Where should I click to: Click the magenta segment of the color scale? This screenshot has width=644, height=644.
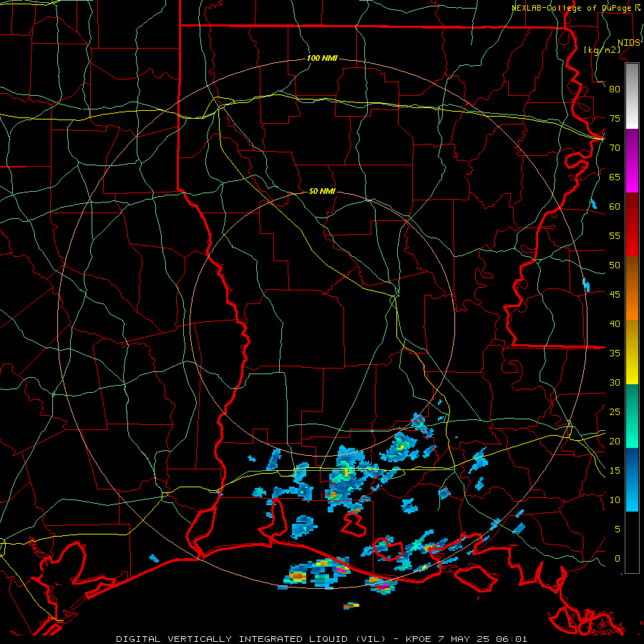(632, 161)
